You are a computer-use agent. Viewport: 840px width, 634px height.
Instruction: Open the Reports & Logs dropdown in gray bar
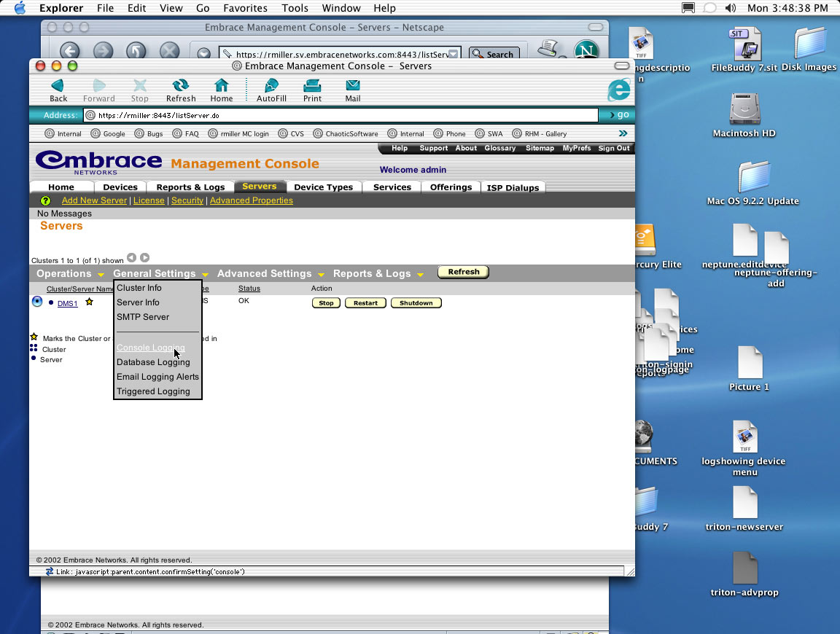[x=378, y=273]
